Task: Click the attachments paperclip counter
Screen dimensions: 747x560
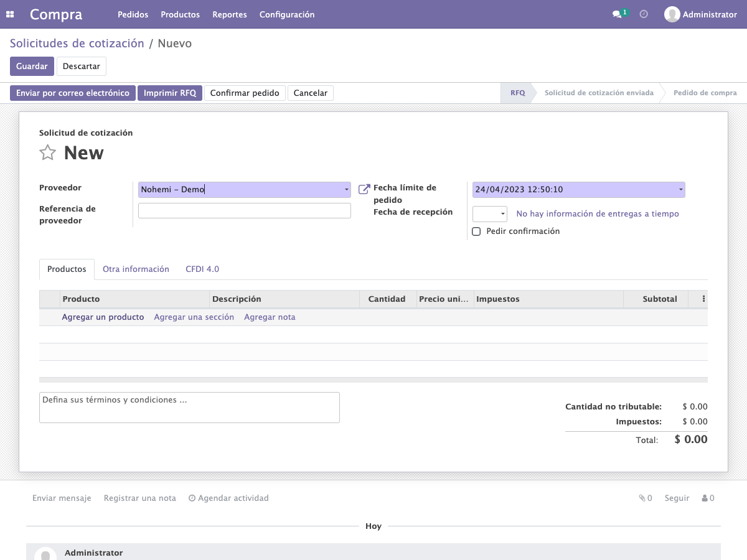Action: pos(646,498)
